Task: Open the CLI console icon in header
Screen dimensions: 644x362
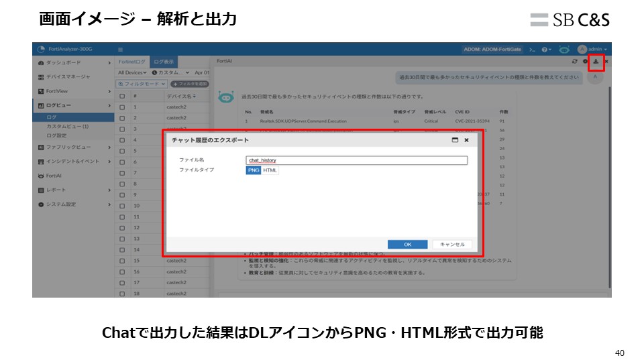Action: coord(532,50)
